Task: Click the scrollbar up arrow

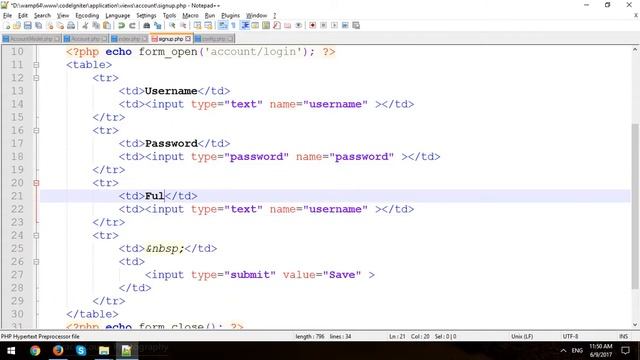Action: 635,50
